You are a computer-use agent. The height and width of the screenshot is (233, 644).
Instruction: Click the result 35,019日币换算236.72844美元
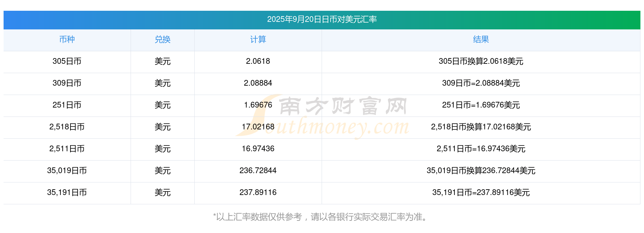pos(481,171)
